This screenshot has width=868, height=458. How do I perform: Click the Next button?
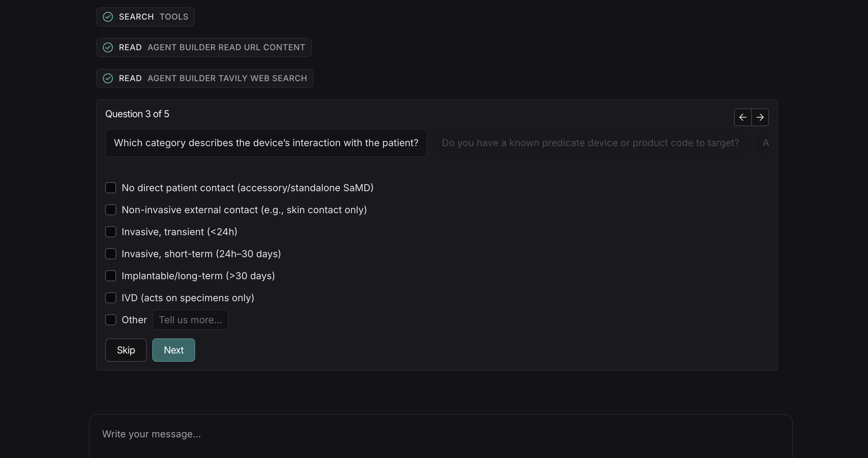(x=174, y=350)
